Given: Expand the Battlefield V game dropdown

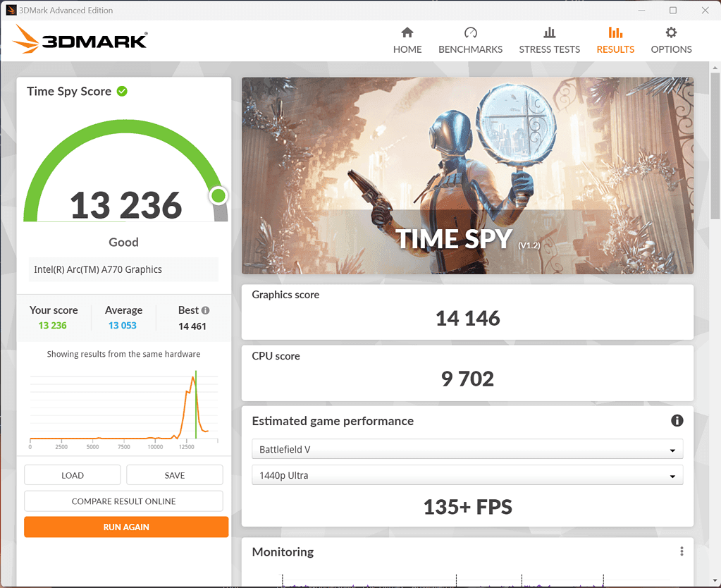Looking at the screenshot, I should [x=467, y=449].
